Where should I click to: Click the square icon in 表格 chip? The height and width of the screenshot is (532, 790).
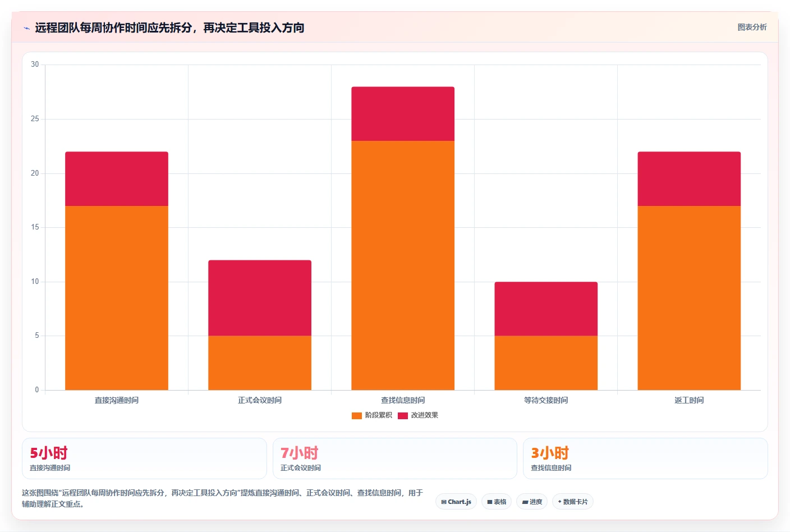point(489,502)
